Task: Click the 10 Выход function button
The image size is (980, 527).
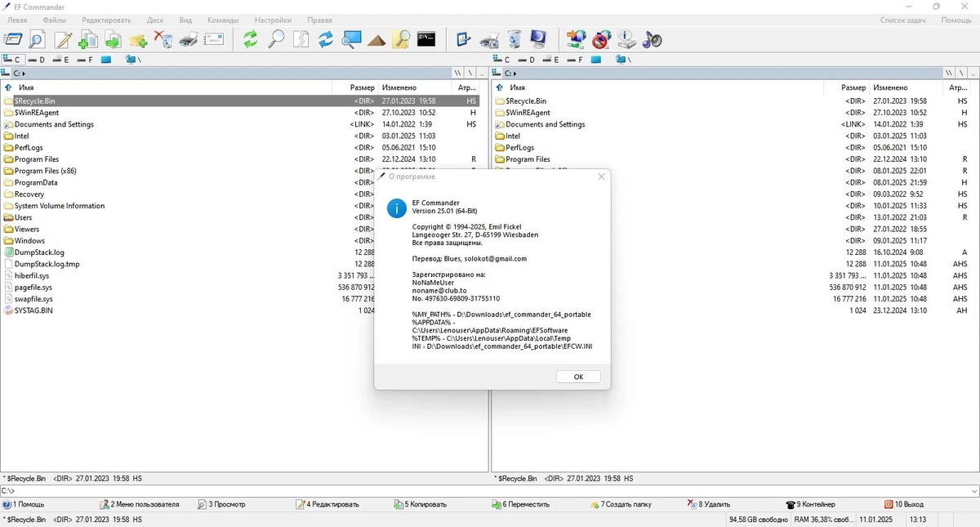Action: click(903, 504)
